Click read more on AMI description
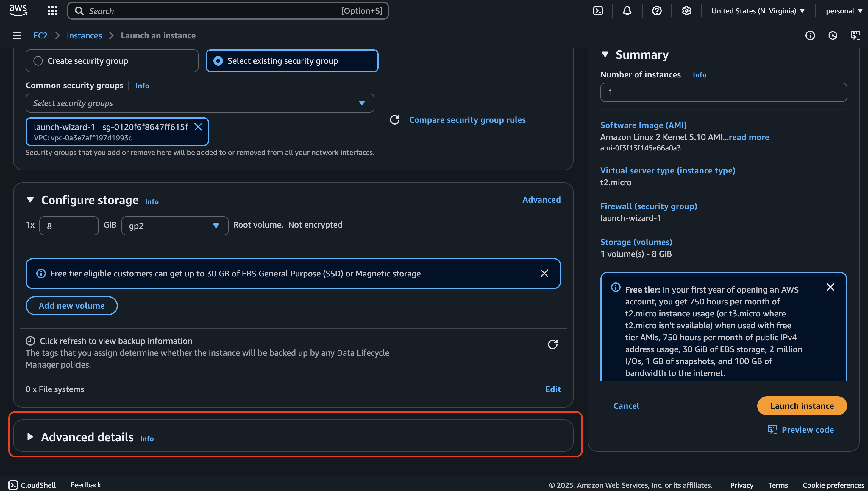The image size is (868, 491). tap(749, 137)
